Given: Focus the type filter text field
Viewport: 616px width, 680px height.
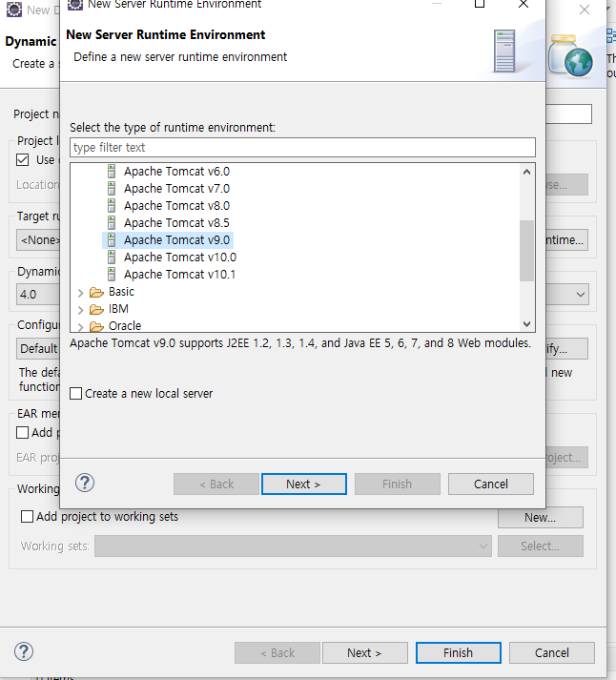Looking at the screenshot, I should pyautogui.click(x=302, y=148).
